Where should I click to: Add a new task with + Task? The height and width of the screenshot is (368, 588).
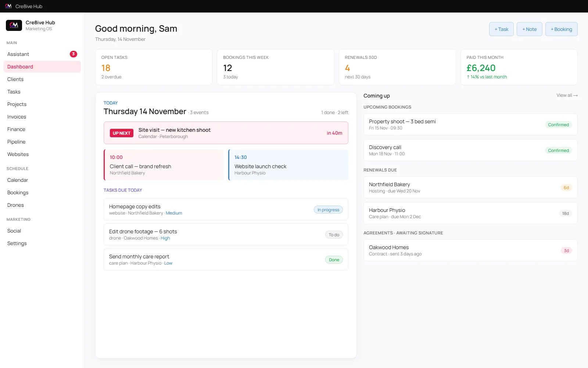pyautogui.click(x=501, y=29)
